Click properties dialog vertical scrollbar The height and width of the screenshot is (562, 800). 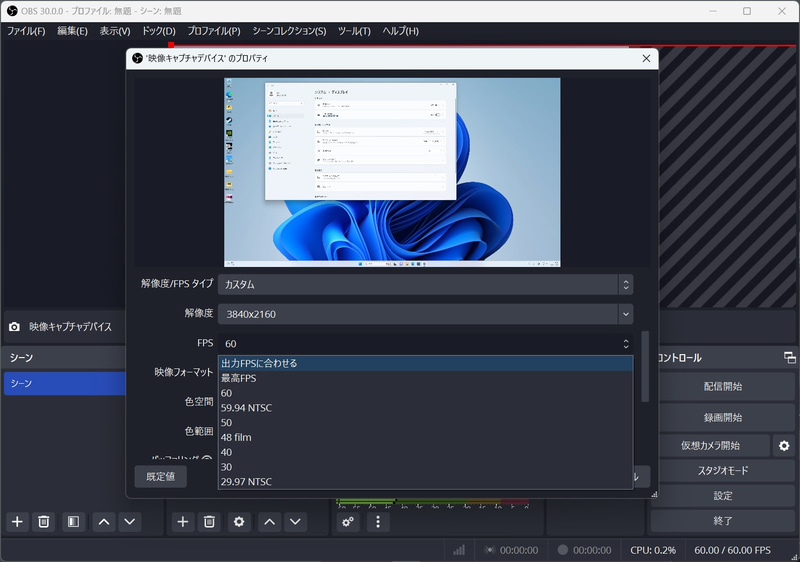645,366
